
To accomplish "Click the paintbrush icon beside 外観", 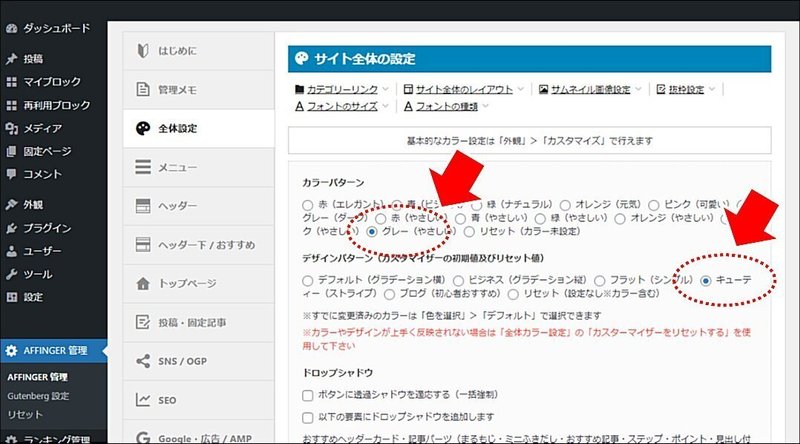I will [12, 204].
